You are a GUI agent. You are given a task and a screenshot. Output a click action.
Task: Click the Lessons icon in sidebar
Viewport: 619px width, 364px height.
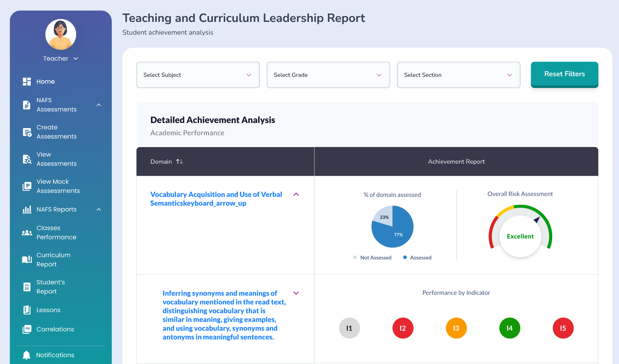point(27,310)
